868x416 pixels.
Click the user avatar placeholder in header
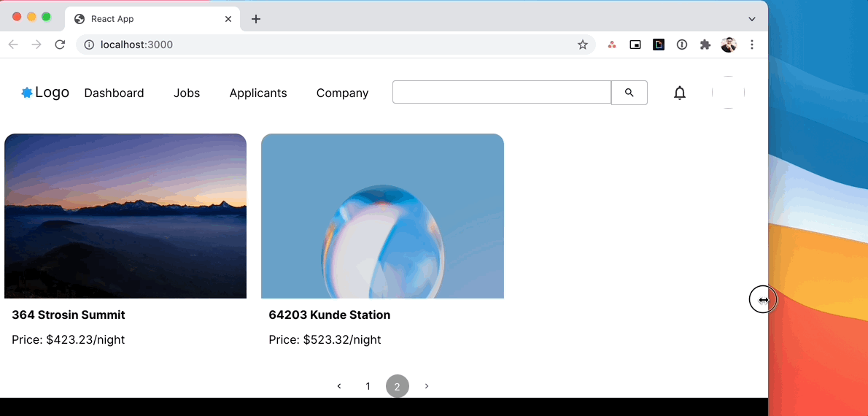(x=728, y=93)
